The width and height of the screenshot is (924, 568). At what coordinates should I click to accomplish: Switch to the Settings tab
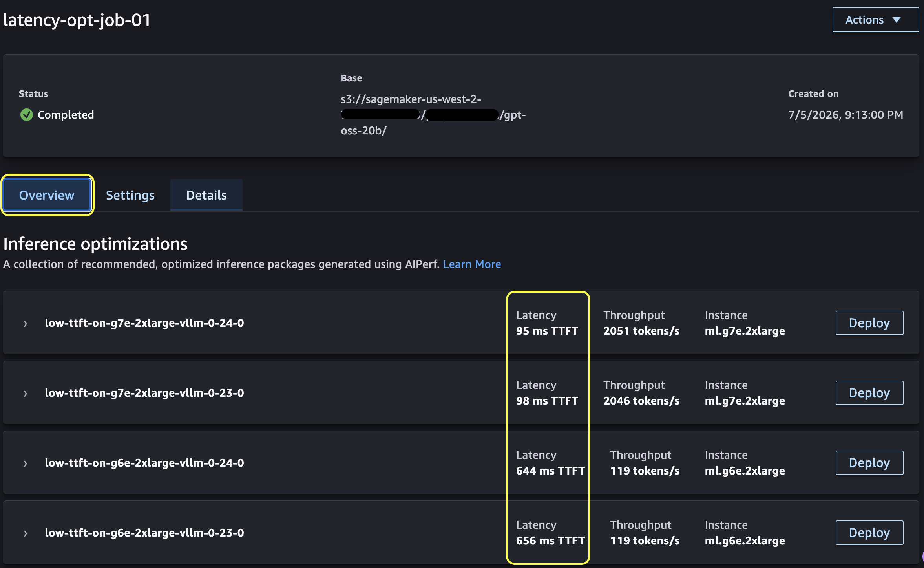[130, 195]
